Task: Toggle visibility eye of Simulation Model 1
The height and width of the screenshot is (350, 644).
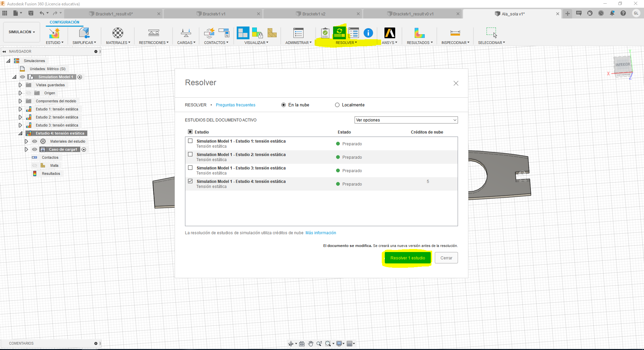Action: [x=22, y=77]
